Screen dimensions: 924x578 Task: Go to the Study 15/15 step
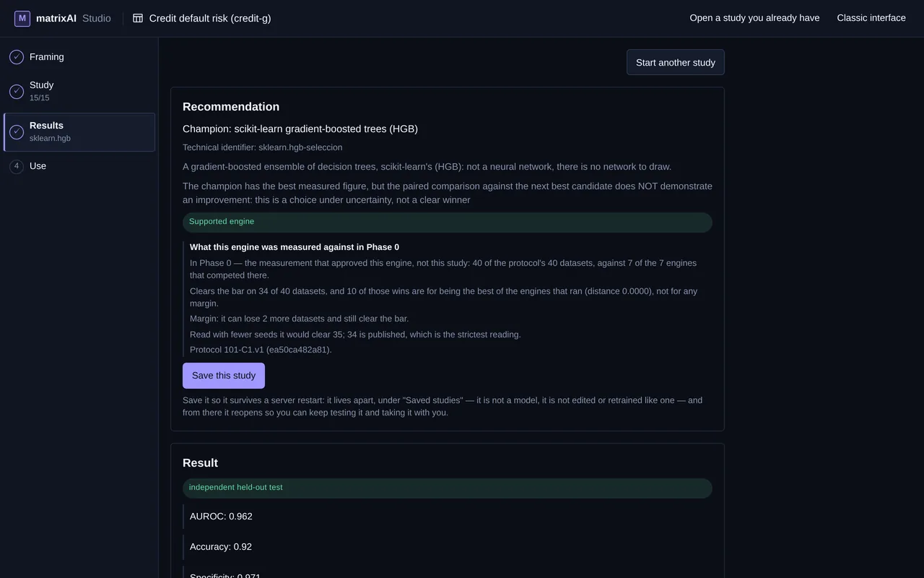tap(79, 91)
